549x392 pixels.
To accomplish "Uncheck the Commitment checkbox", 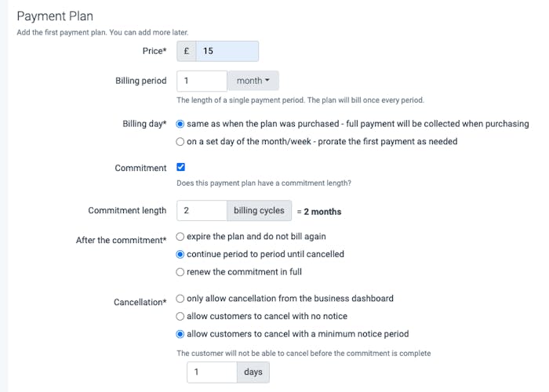I will [x=181, y=167].
